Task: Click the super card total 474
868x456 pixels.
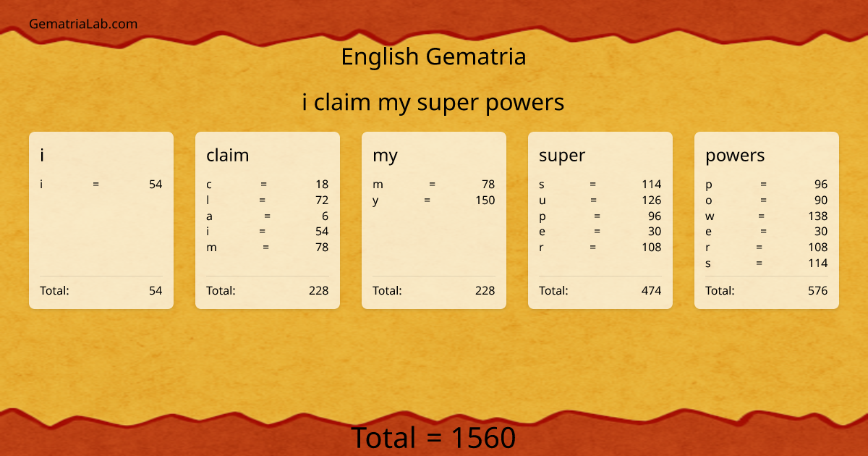Action: [x=651, y=291]
